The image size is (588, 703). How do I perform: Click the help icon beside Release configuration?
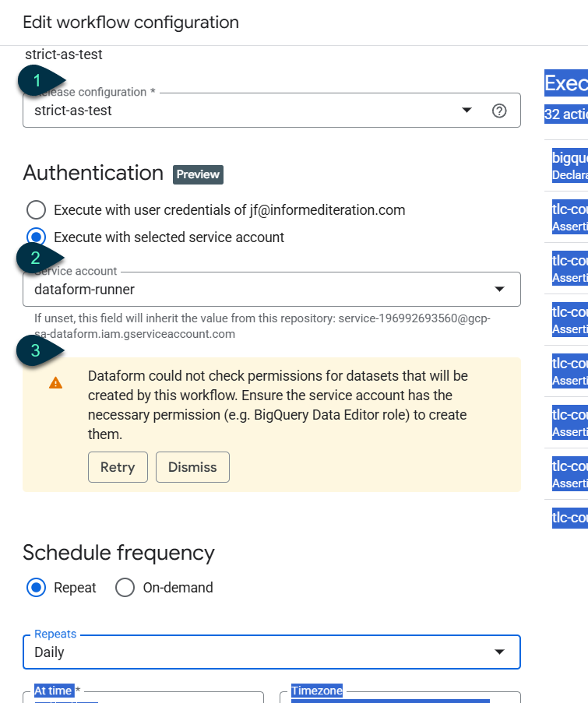pos(499,111)
